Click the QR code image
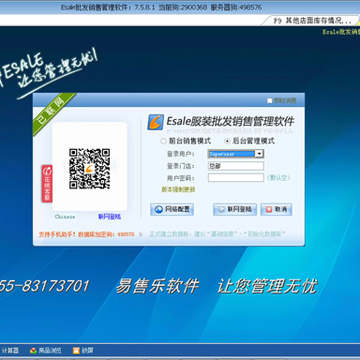 point(90,169)
